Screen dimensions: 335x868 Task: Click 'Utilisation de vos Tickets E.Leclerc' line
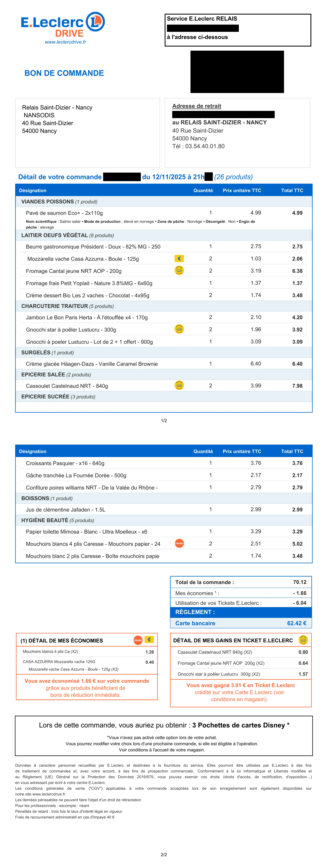click(x=241, y=603)
